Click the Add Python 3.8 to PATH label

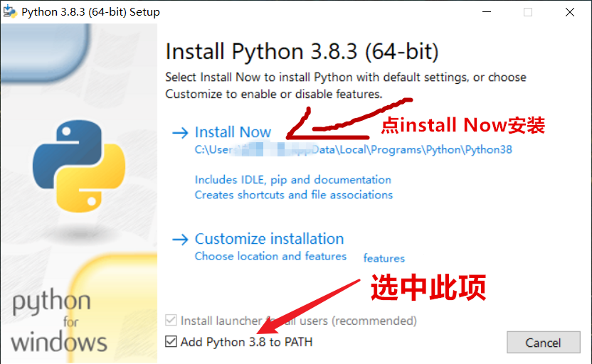[246, 342]
